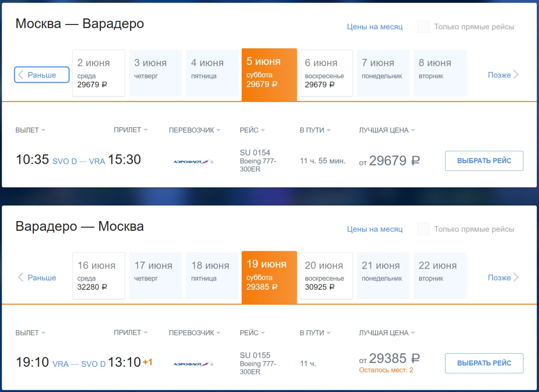Open 'Цены на месяц' for Moscow–Varadero

[x=375, y=27]
